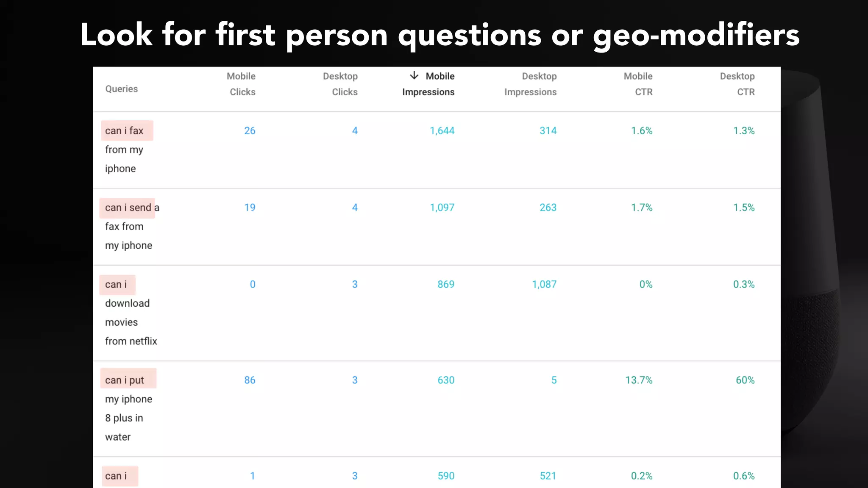Click the 521 desktop impressions value
The image size is (868, 488).
[548, 476]
